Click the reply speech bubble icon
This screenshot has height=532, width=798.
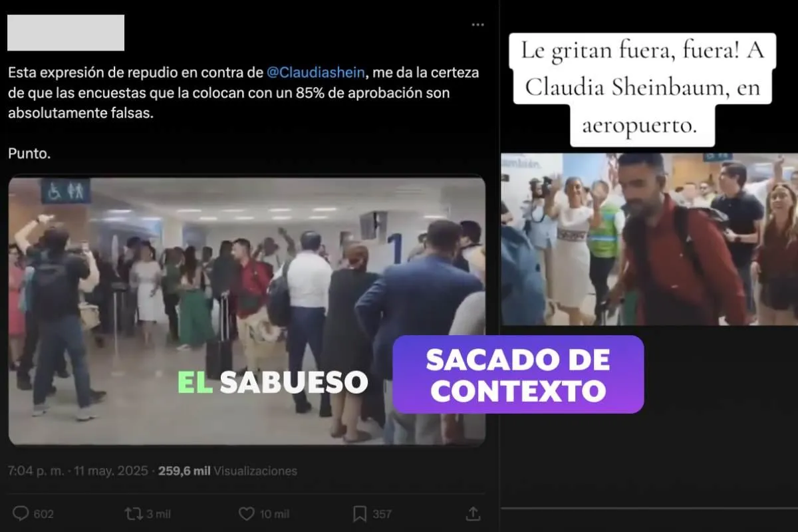coord(21,513)
